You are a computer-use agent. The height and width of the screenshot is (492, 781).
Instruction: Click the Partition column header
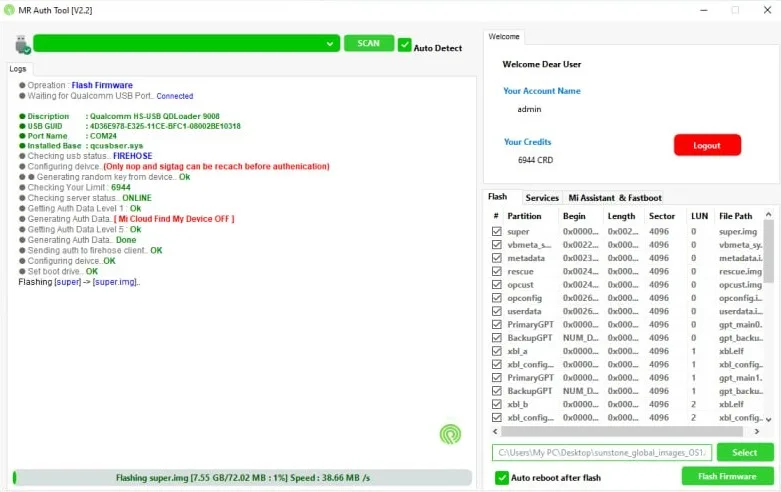[x=524, y=216]
